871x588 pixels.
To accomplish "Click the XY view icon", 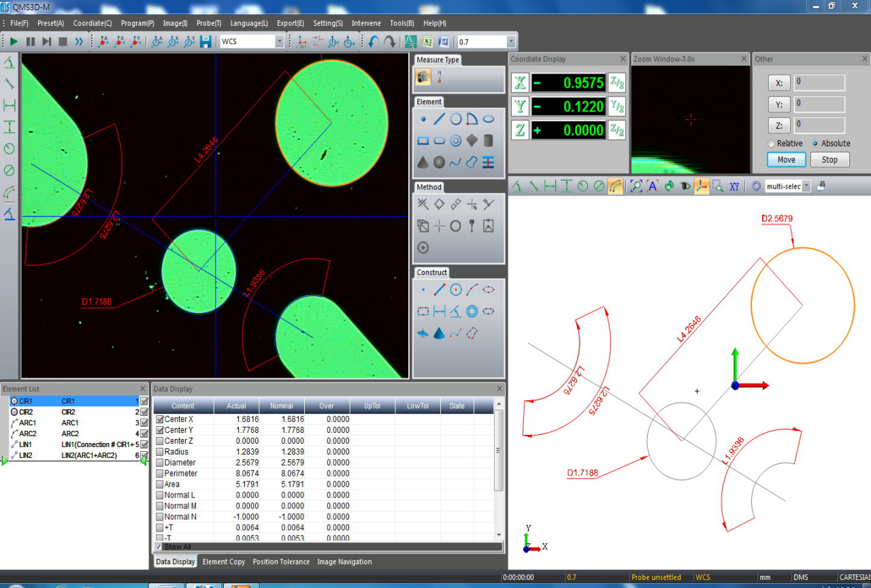I will coord(735,186).
